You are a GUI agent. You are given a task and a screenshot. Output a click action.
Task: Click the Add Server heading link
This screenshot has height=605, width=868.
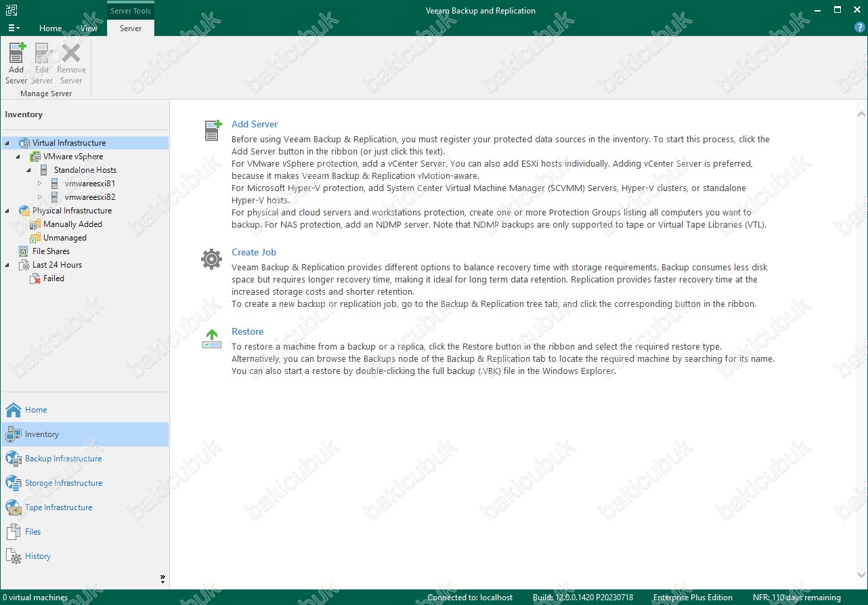tap(255, 125)
